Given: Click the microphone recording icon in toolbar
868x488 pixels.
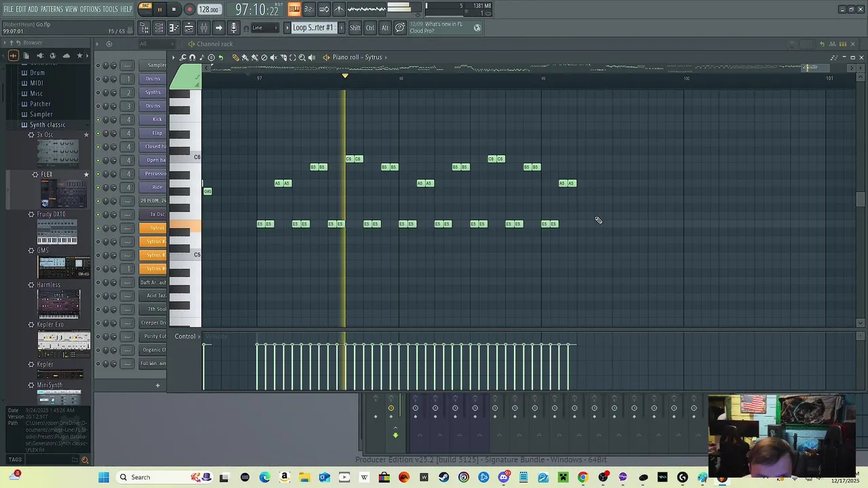Looking at the screenshot, I should [234, 28].
